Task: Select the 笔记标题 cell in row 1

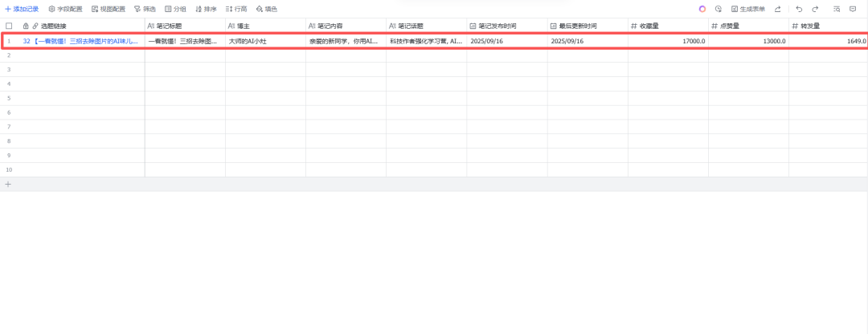Action: pyautogui.click(x=186, y=41)
